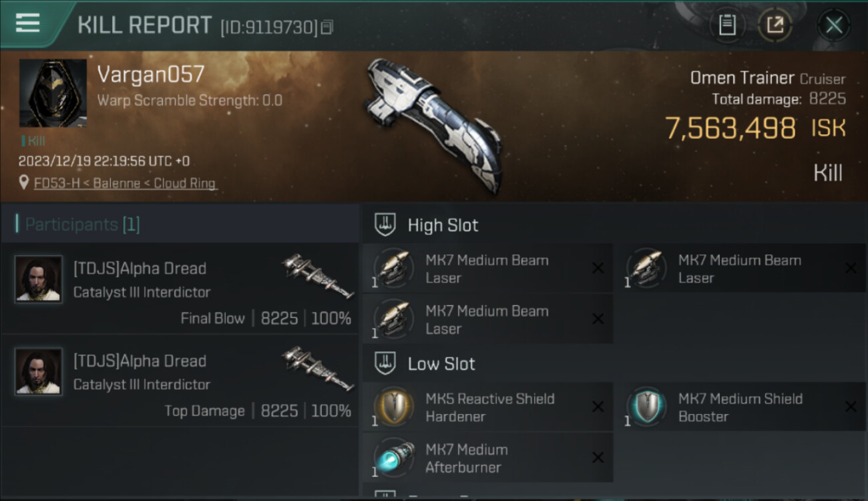The width and height of the screenshot is (868, 501).
Task: Select the Top Damage participant entry
Action: [180, 381]
